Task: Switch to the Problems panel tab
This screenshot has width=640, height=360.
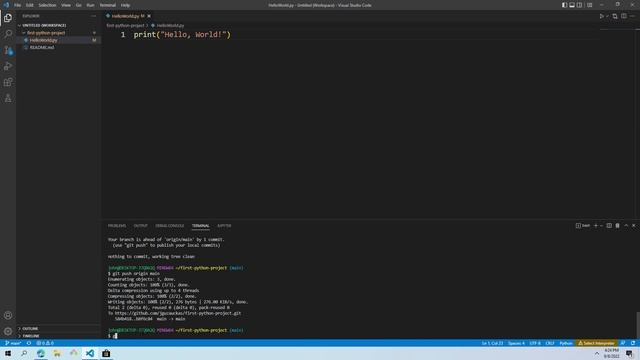Action: point(117,226)
